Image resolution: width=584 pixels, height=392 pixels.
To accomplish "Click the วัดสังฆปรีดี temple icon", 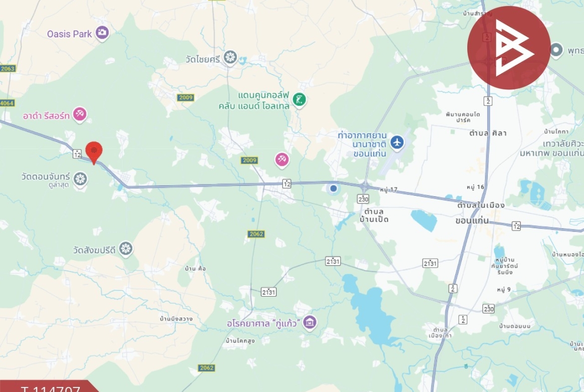I will (126, 249).
